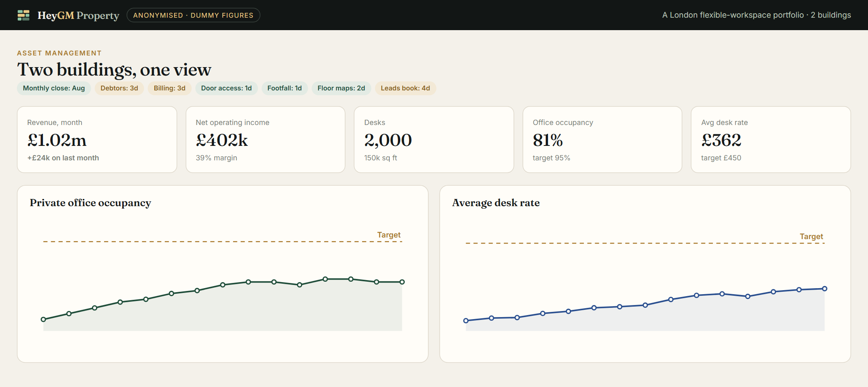The height and width of the screenshot is (387, 868).
Task: Select the 'target 95%' subtext
Action: (x=551, y=158)
